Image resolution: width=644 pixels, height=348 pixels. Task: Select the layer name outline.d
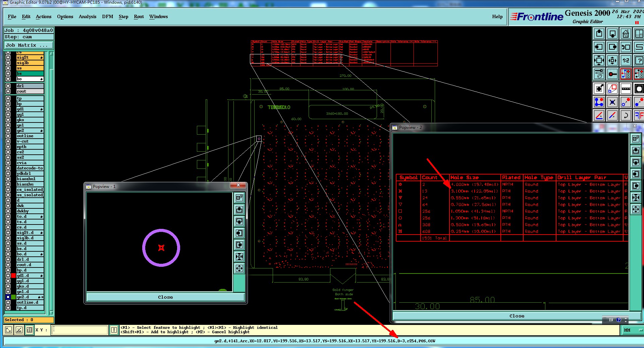30,302
